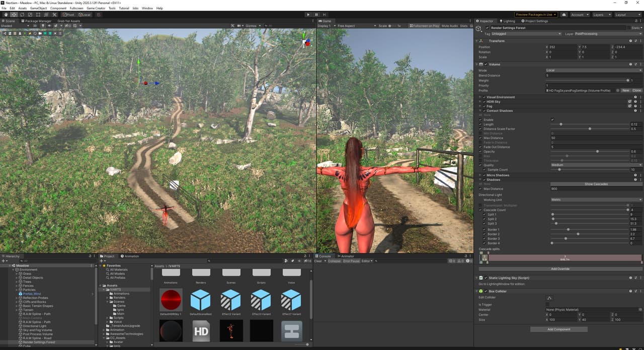Toggle the Contact Shadows Enable checkbox
644x350 pixels.
point(552,120)
